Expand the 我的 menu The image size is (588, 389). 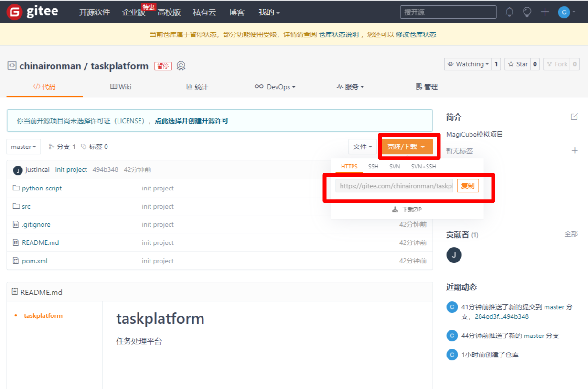coord(269,12)
